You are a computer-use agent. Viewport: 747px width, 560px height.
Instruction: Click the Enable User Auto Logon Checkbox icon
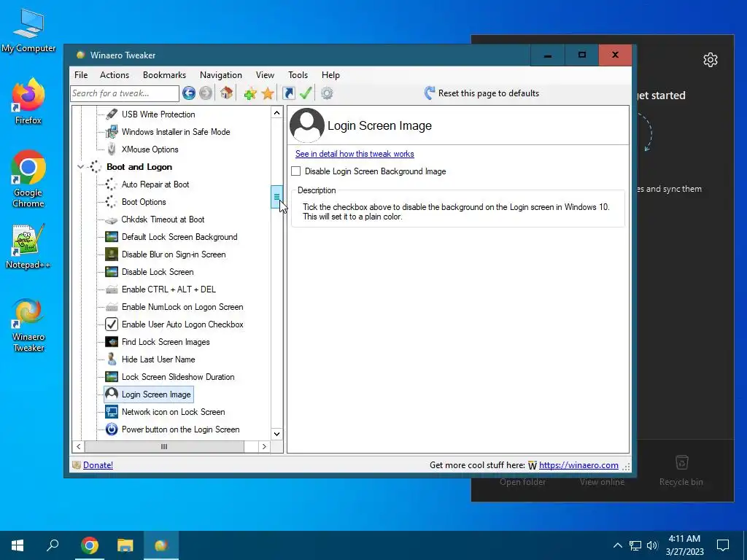point(112,324)
